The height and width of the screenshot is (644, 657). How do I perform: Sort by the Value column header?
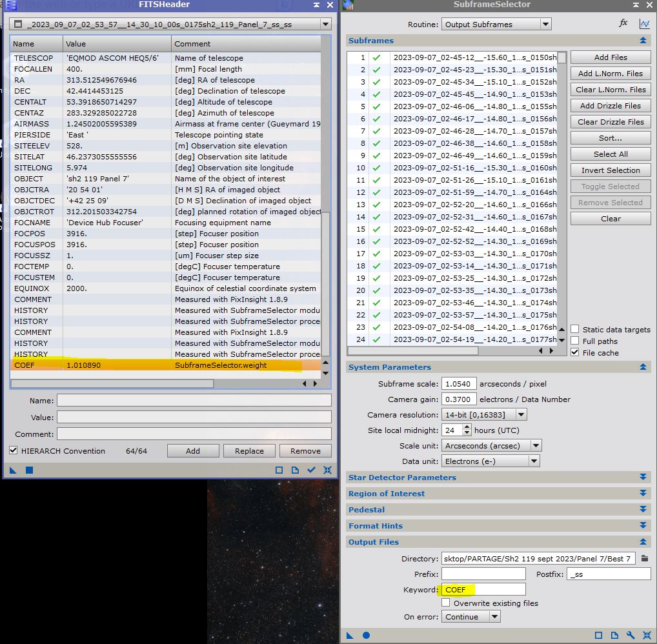point(117,44)
